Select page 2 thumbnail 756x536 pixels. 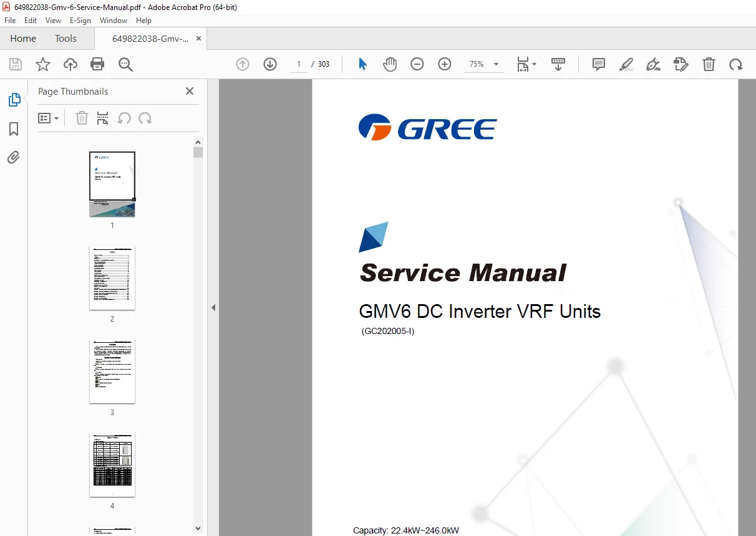[x=112, y=277]
